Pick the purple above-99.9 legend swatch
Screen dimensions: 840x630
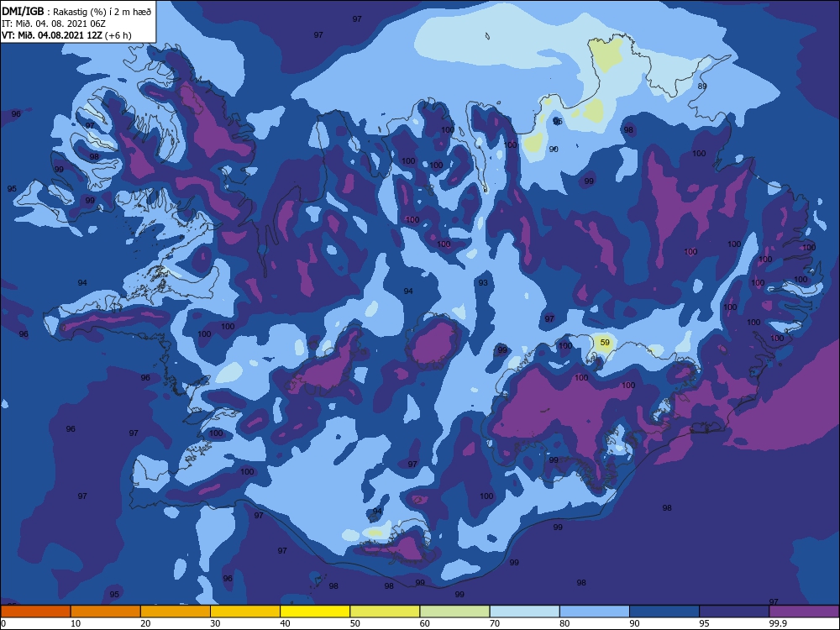click(x=804, y=612)
